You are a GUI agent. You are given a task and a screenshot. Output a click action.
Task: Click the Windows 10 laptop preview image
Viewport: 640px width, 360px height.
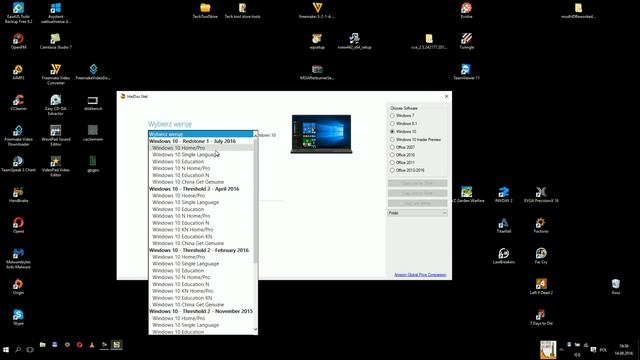pos(321,134)
